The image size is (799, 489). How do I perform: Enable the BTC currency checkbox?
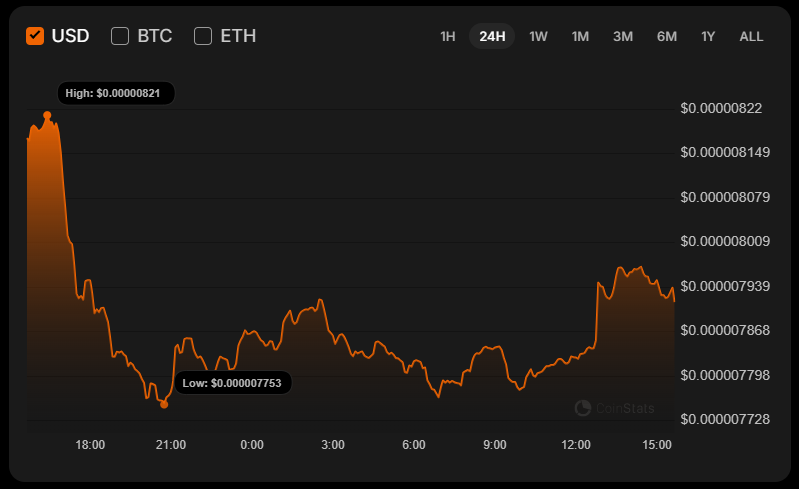[120, 36]
